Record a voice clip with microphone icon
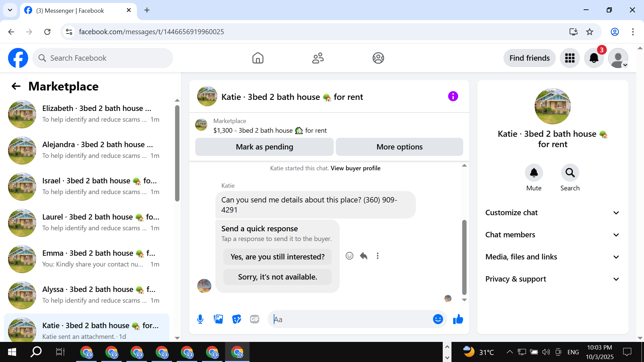Viewport: 644px width, 362px height. click(x=200, y=319)
